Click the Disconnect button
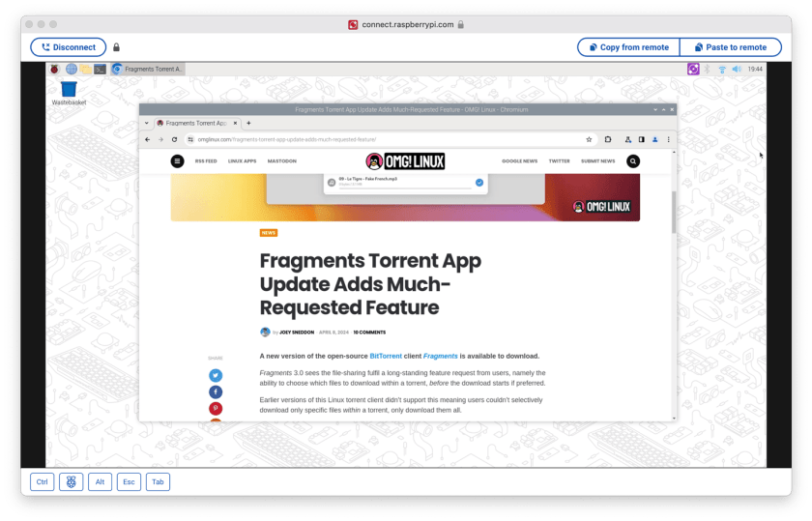 [x=69, y=47]
